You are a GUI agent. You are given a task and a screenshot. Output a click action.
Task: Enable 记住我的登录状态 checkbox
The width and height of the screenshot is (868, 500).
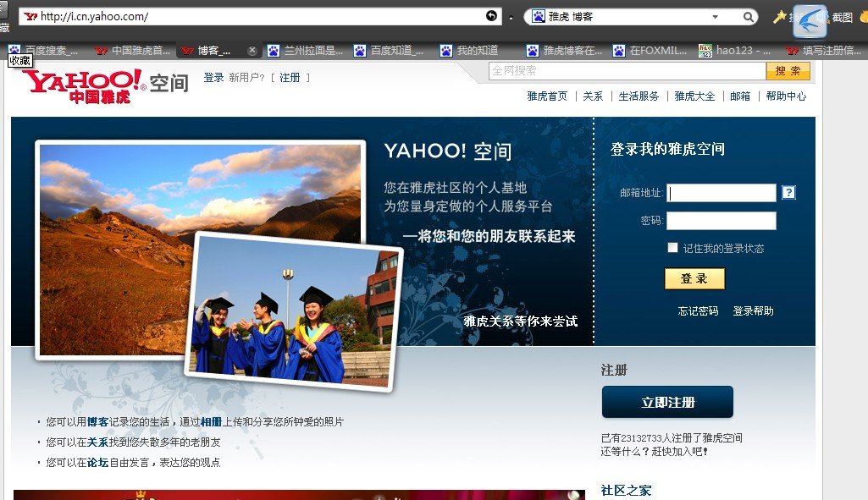(x=672, y=246)
